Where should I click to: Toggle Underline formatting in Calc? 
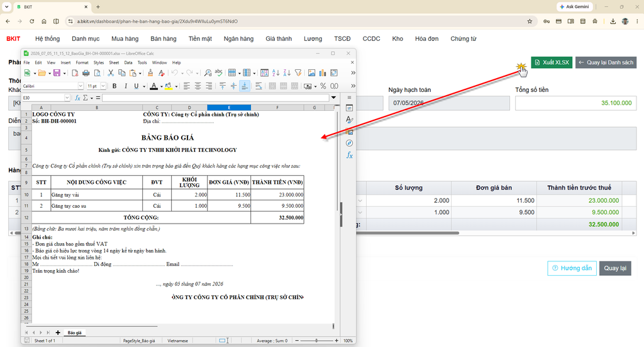coord(136,86)
